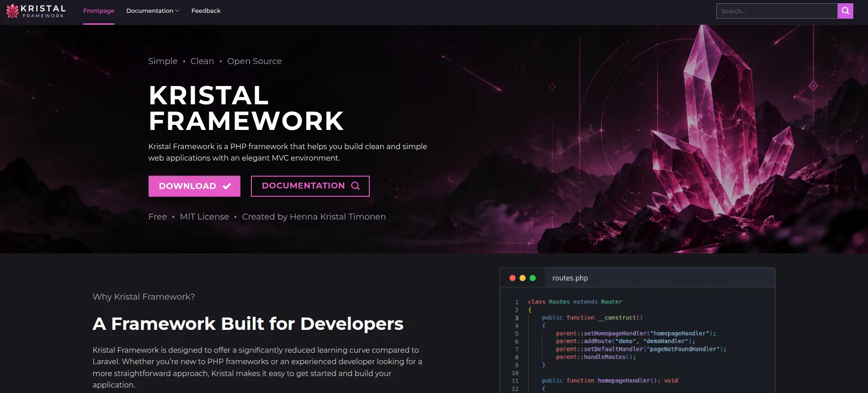Viewport: 868px width, 393px height.
Task: Click the 'Open Source' tagline text
Action: [x=254, y=61]
